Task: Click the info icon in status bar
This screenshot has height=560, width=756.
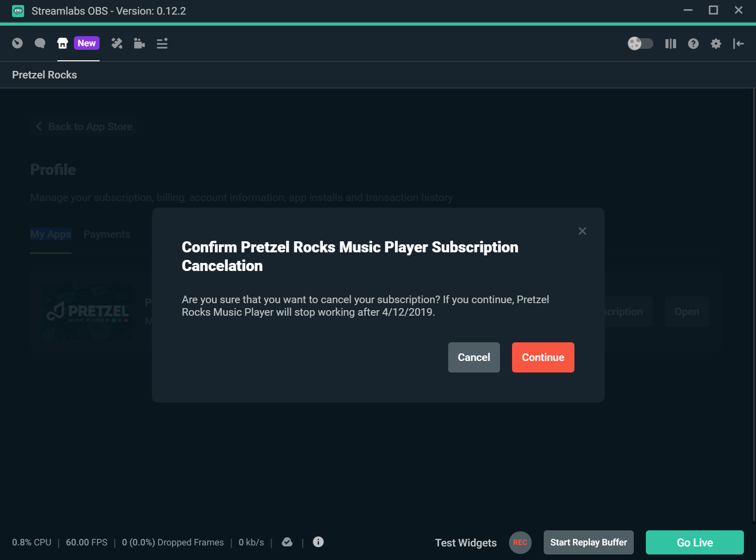Action: coord(318,542)
